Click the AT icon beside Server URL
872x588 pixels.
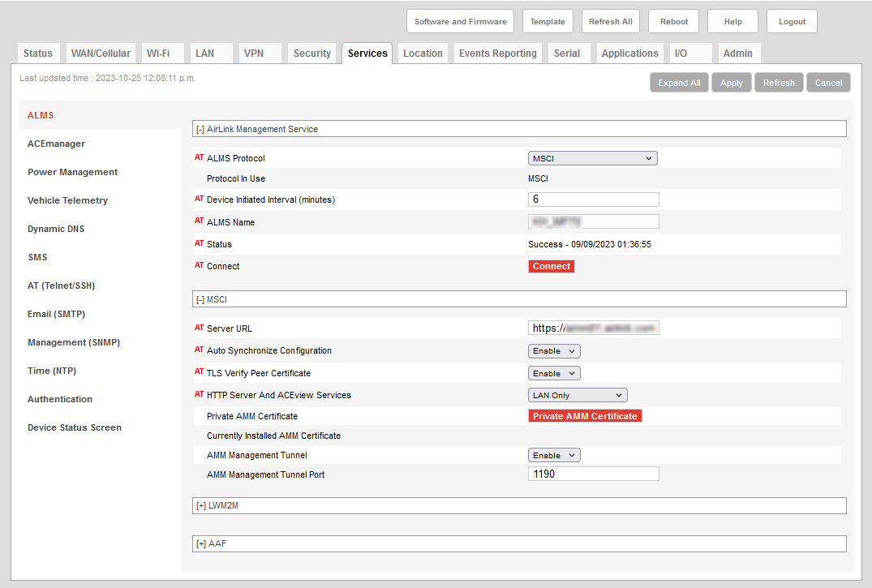[x=199, y=328]
